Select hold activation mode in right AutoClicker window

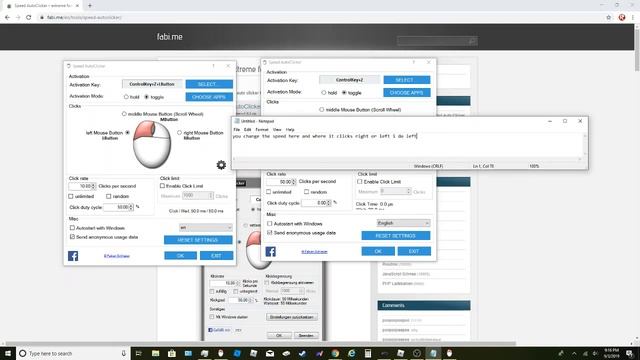(324, 93)
